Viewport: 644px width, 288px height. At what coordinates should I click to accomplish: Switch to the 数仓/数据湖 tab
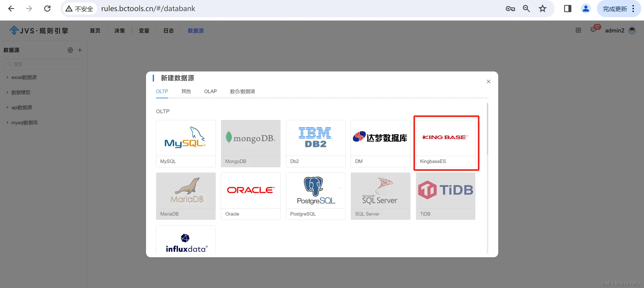[x=242, y=91]
